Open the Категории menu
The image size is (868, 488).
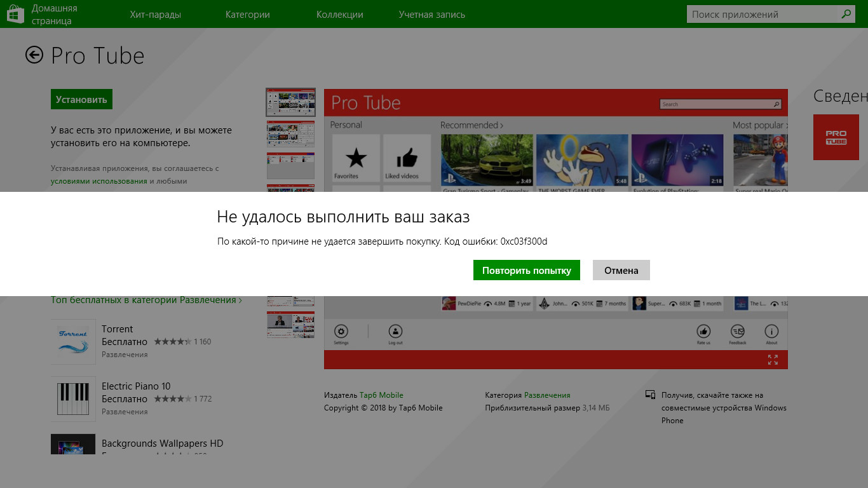pyautogui.click(x=248, y=15)
